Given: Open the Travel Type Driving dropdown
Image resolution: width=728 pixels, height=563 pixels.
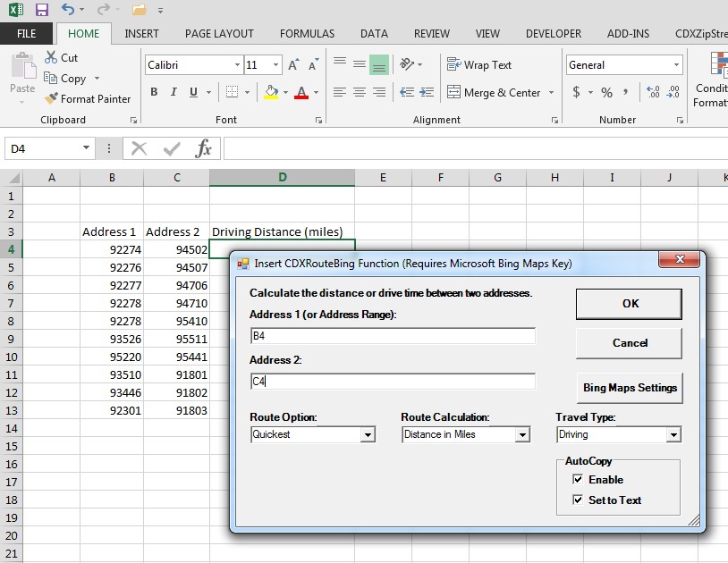Looking at the screenshot, I should click(673, 434).
